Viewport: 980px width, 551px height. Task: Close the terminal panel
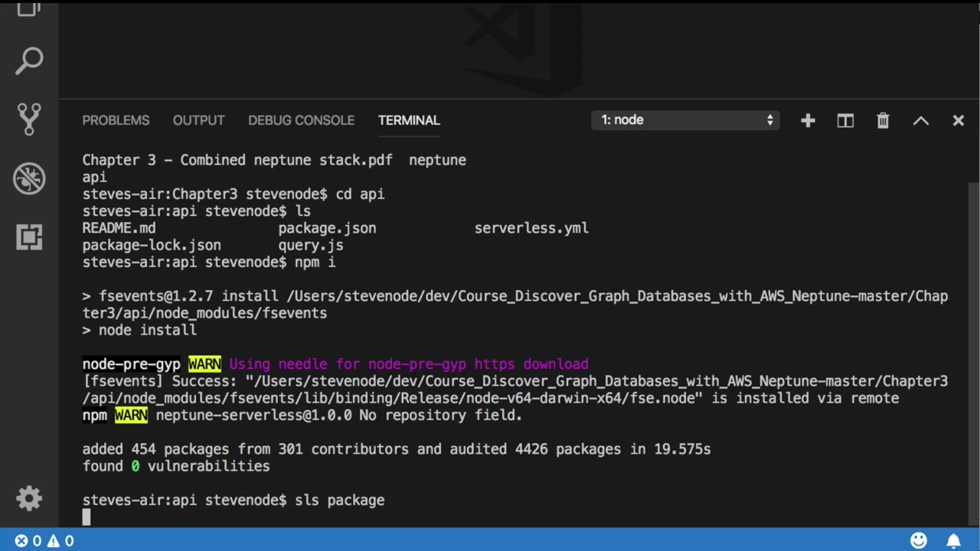click(x=958, y=120)
